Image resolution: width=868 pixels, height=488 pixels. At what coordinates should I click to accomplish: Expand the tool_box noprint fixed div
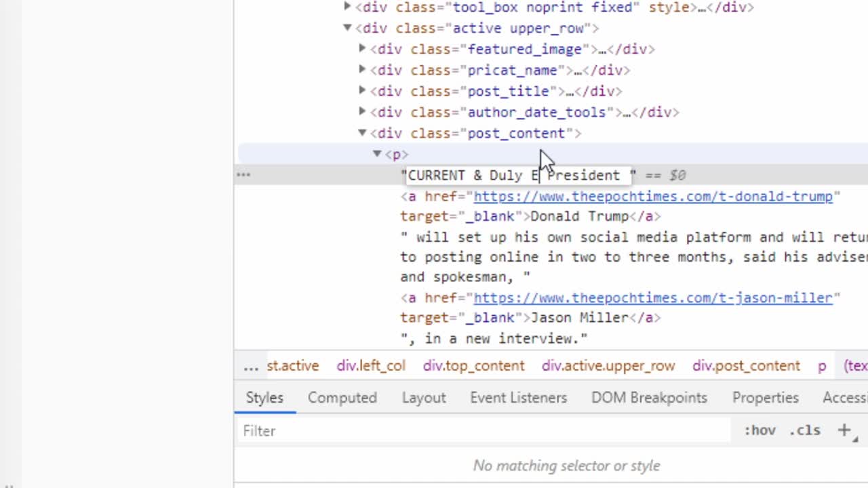347,7
